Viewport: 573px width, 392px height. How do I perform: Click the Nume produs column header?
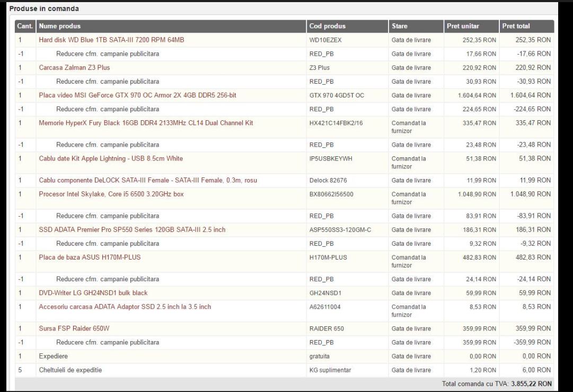pyautogui.click(x=171, y=26)
